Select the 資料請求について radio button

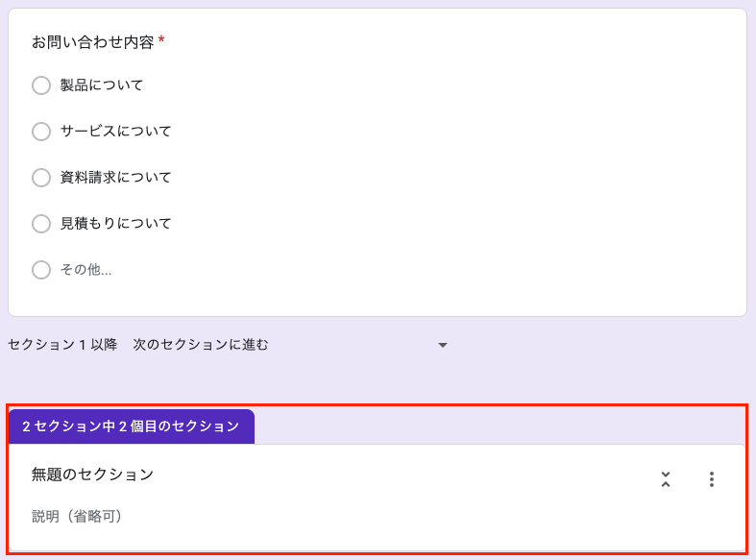pyautogui.click(x=41, y=178)
